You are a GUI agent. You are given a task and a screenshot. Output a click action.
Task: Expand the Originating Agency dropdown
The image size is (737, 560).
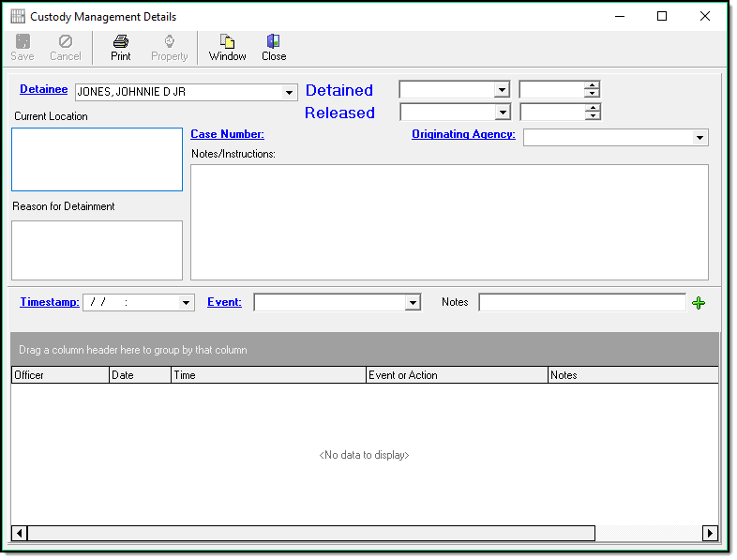tap(700, 138)
